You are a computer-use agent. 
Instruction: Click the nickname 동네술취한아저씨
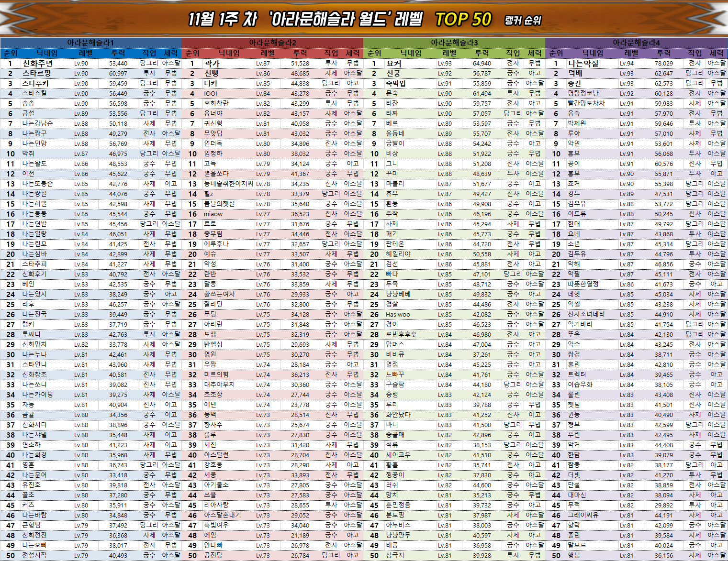coord(228,184)
